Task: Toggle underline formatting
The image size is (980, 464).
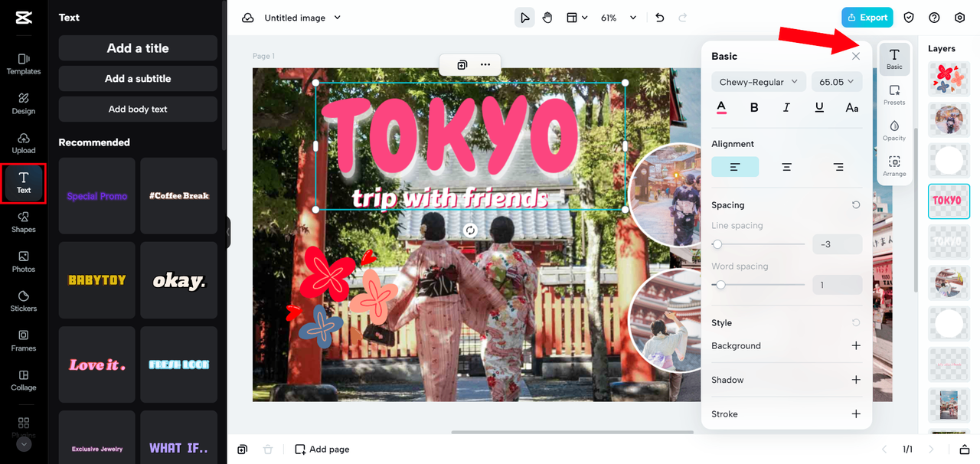Action: pyautogui.click(x=819, y=108)
